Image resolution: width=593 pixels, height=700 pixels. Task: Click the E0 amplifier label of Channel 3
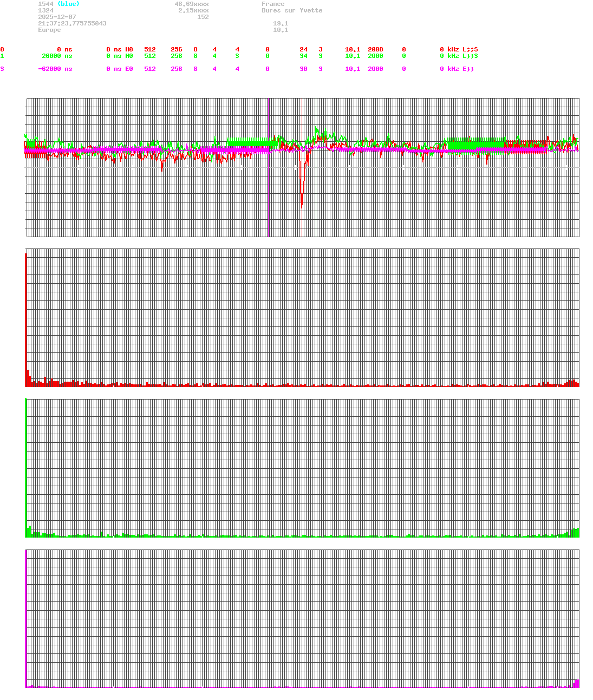click(129, 69)
